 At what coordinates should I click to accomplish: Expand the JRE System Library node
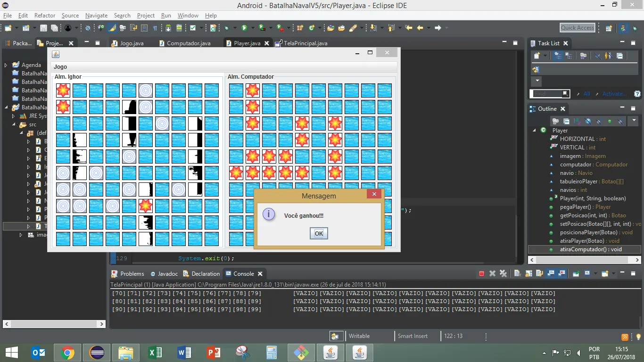pos(13,116)
